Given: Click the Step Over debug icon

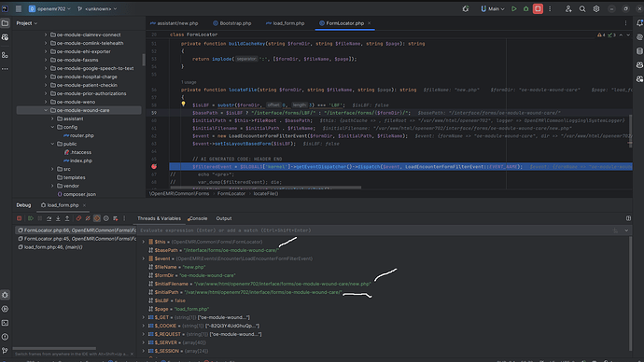Looking at the screenshot, I should (x=49, y=218).
